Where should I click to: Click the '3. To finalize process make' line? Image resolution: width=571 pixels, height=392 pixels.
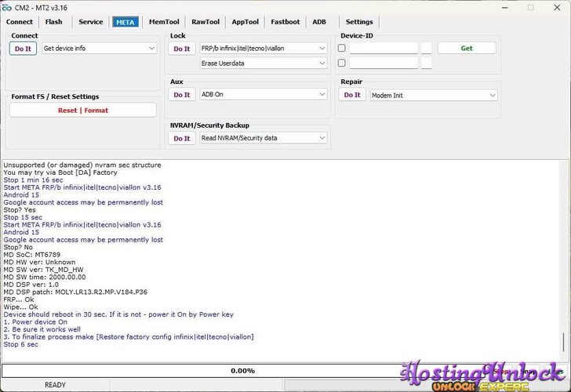coord(129,337)
